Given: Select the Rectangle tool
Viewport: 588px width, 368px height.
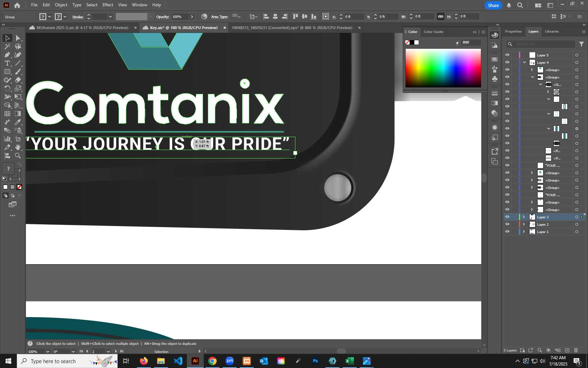Looking at the screenshot, I should tap(7, 71).
